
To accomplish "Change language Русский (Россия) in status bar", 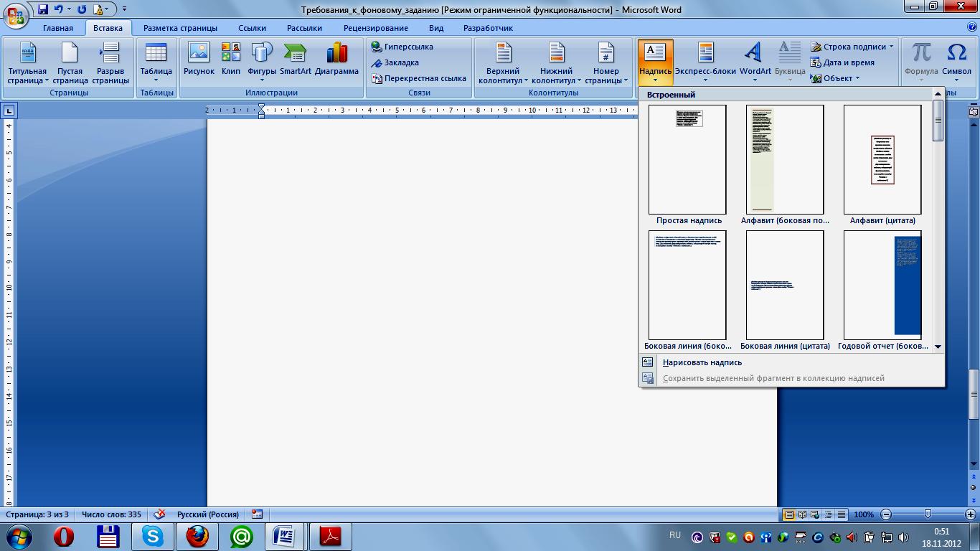I will pos(208,514).
